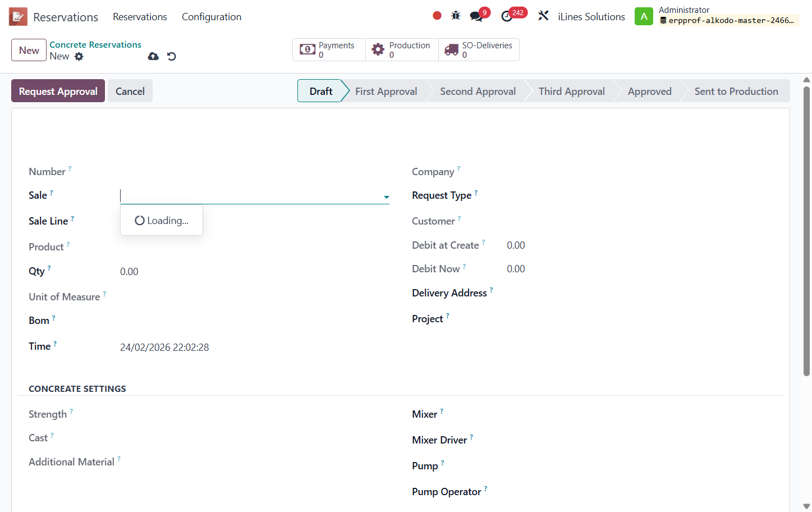
Task: Select the Third Approval stage
Action: (572, 91)
